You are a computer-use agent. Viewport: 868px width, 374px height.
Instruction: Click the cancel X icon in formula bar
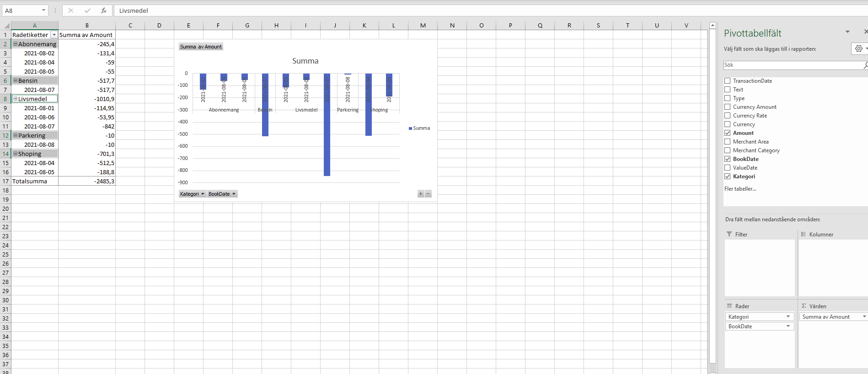click(x=71, y=11)
